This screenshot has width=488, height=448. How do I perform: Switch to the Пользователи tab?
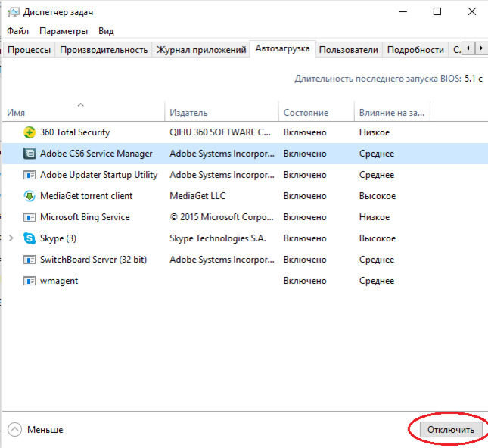click(x=349, y=50)
